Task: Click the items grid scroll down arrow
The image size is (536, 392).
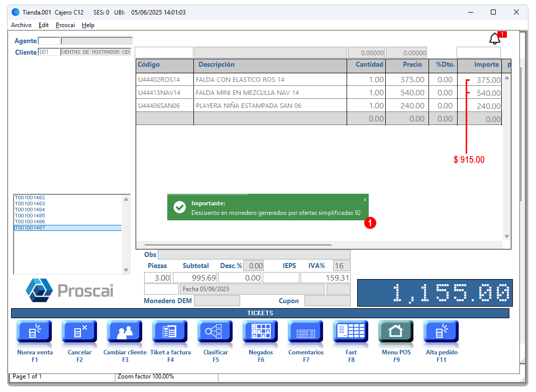Action: pos(507,236)
